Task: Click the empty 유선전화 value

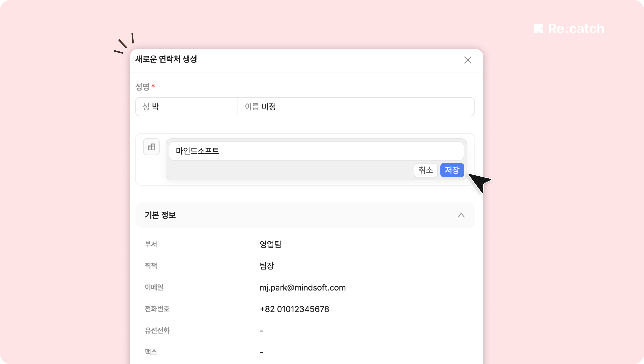Action: pos(261,331)
